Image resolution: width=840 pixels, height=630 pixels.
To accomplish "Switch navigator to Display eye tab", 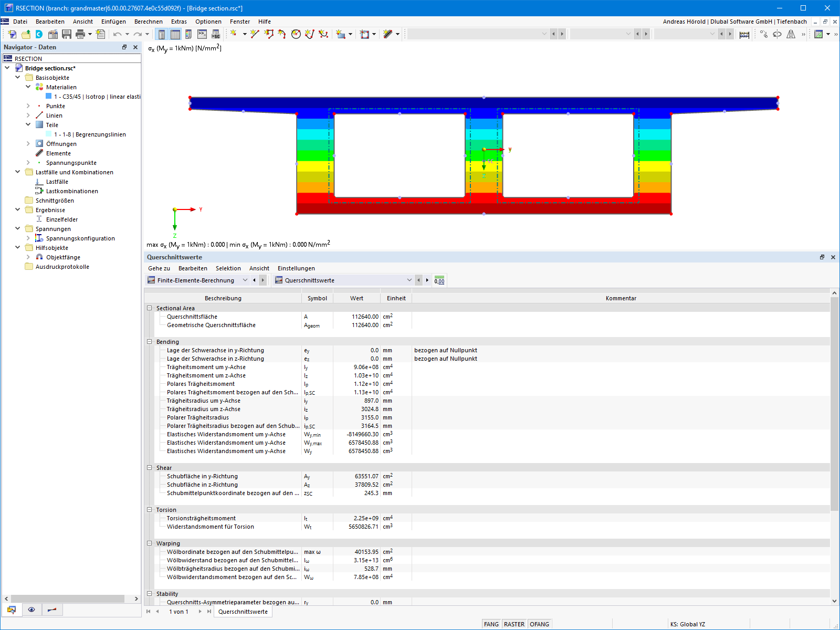I will (x=31, y=610).
